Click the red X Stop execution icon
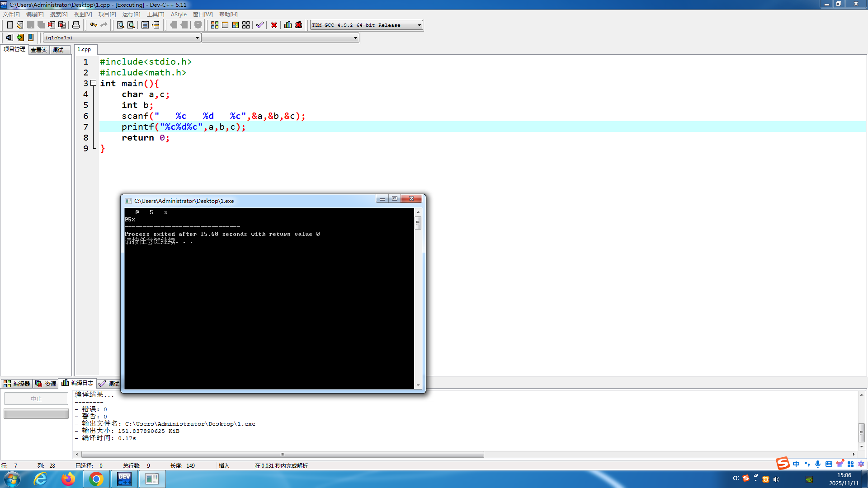The height and width of the screenshot is (488, 868). pos(274,25)
